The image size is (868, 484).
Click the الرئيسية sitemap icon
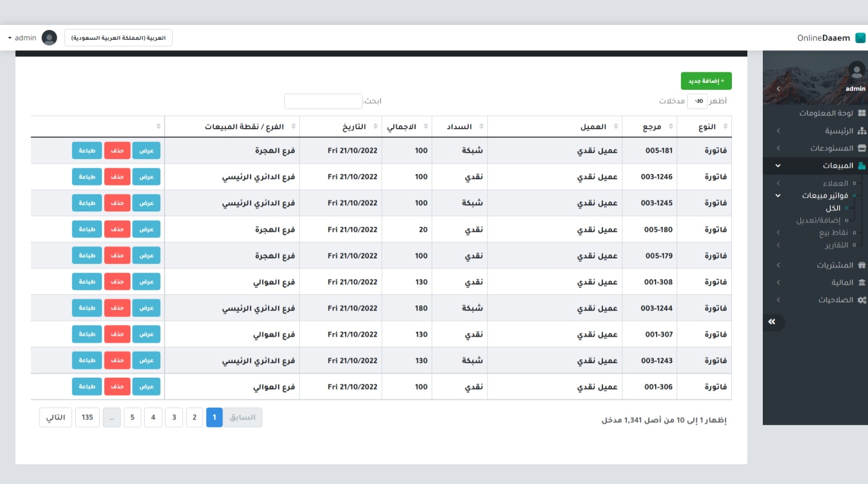862,131
